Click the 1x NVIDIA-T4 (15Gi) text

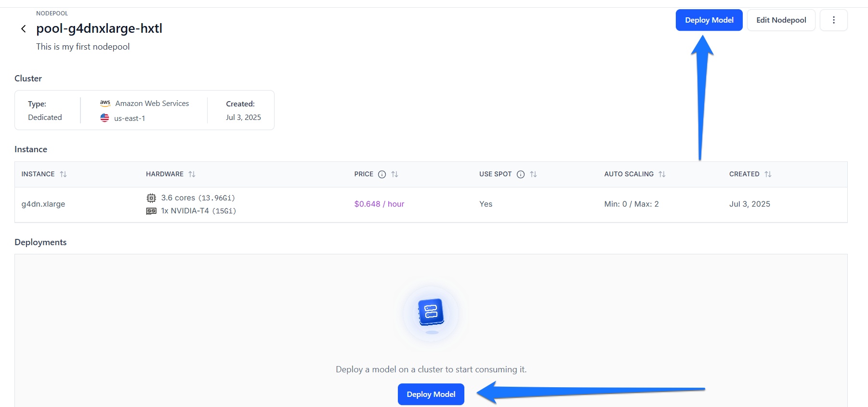(x=198, y=211)
